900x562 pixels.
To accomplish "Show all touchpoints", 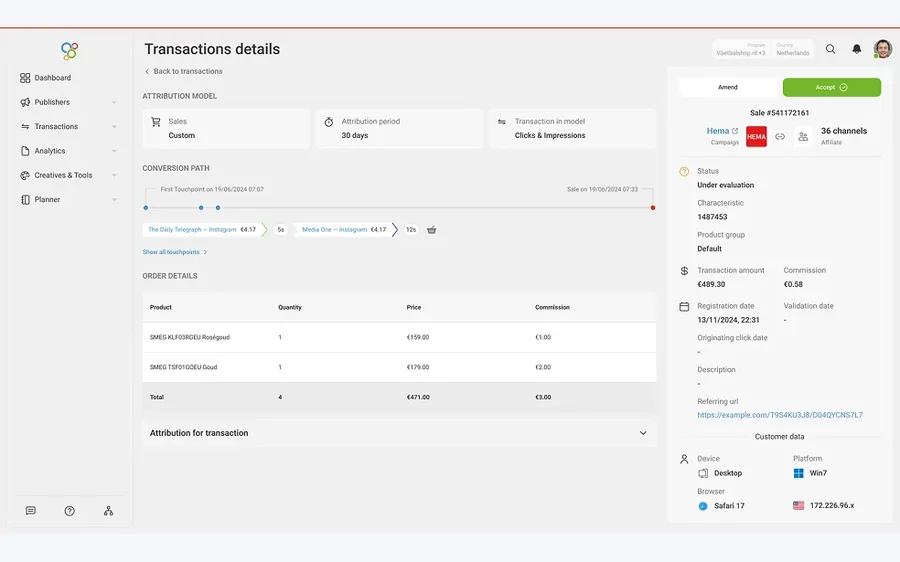I will tap(174, 252).
